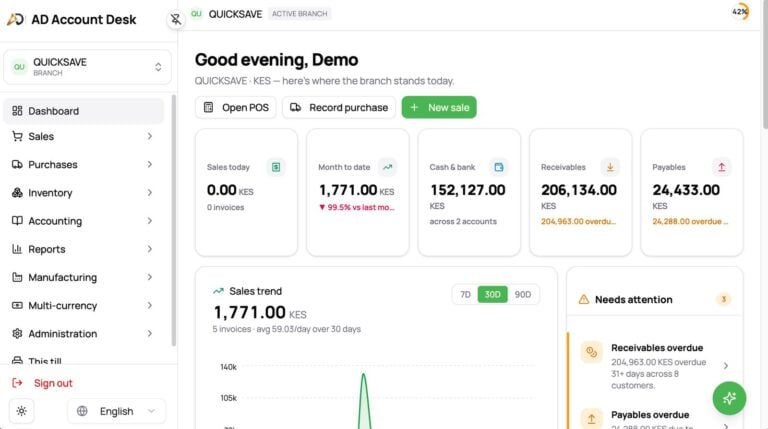This screenshot has width=768, height=429.
Task: Click the Needs attention warning icon
Action: click(584, 299)
